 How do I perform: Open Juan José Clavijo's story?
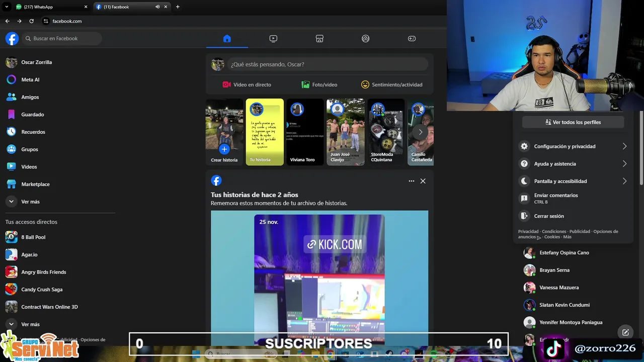pyautogui.click(x=346, y=132)
